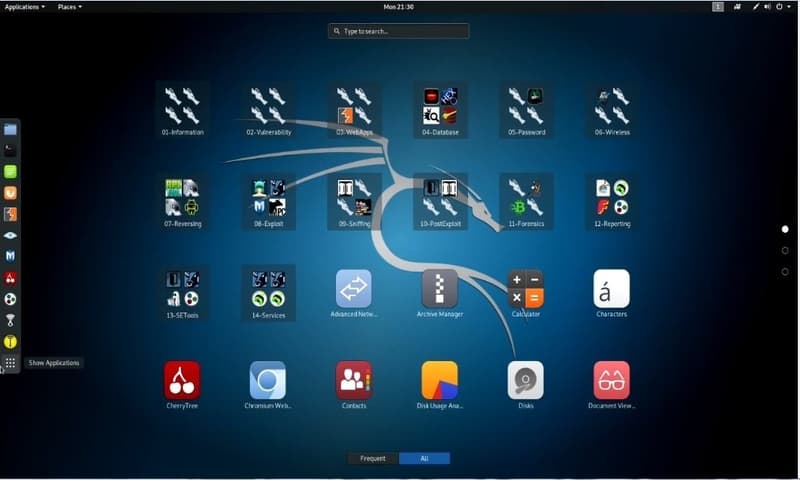Go to the second app grid page
This screenshot has height=480, width=800.
pos(785,250)
